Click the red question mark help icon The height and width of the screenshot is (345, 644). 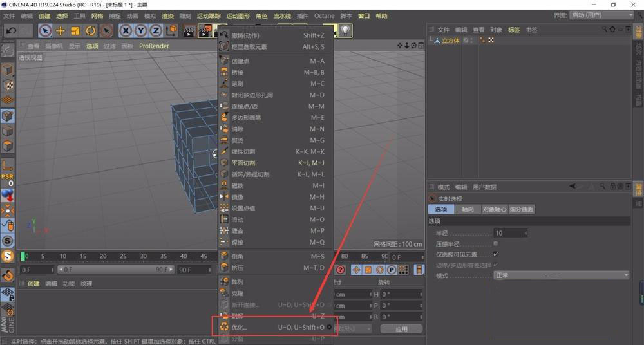pyautogui.click(x=341, y=270)
